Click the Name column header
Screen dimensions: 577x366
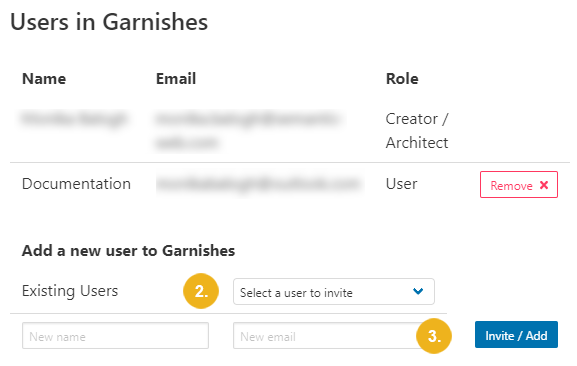tap(44, 79)
